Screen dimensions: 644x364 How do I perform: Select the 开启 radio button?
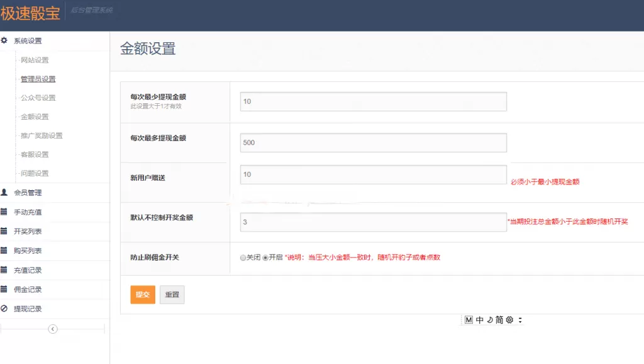[x=265, y=258]
